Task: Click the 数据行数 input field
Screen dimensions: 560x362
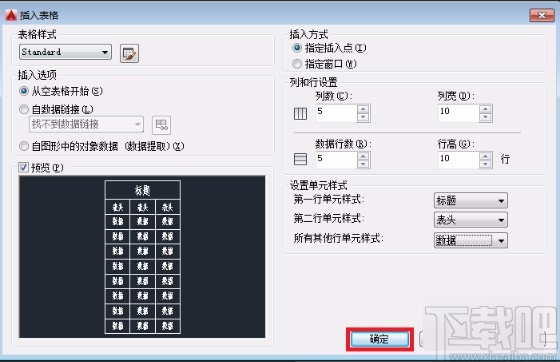Action: [336, 160]
